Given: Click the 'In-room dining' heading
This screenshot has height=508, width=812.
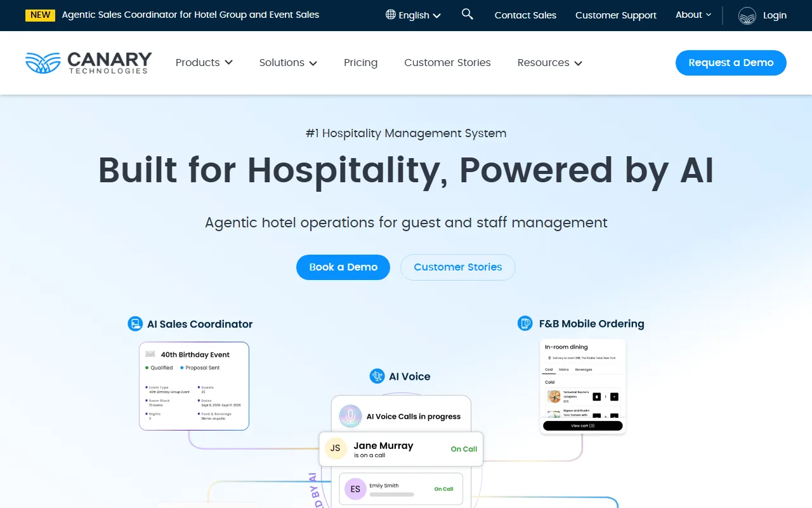Looking at the screenshot, I should click(566, 347).
